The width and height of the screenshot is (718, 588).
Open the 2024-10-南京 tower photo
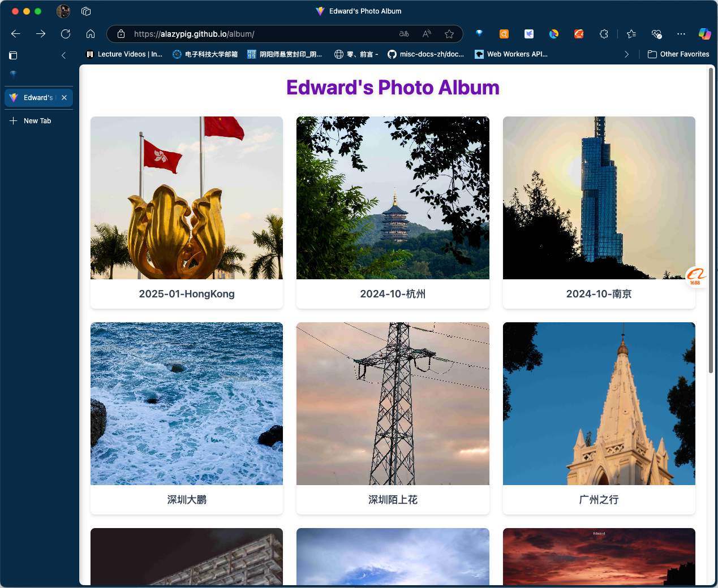pyautogui.click(x=599, y=198)
